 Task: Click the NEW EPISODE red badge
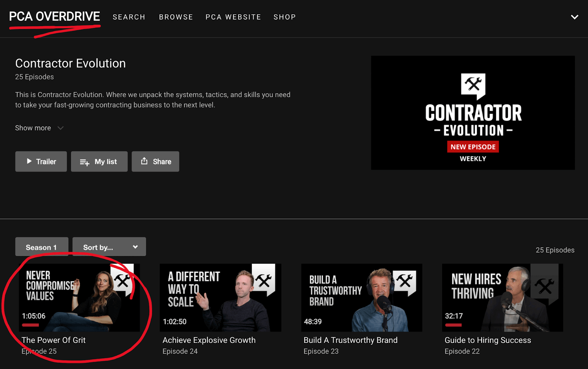tap(473, 147)
